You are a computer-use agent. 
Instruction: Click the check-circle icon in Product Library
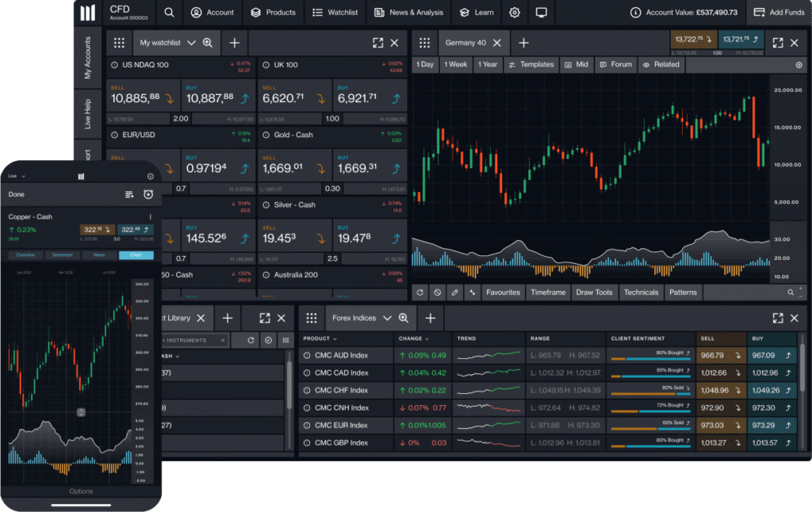click(268, 340)
